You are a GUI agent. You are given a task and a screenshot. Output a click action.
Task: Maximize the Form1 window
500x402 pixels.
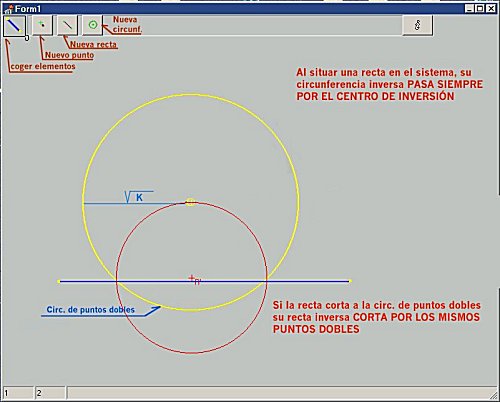click(480, 9)
